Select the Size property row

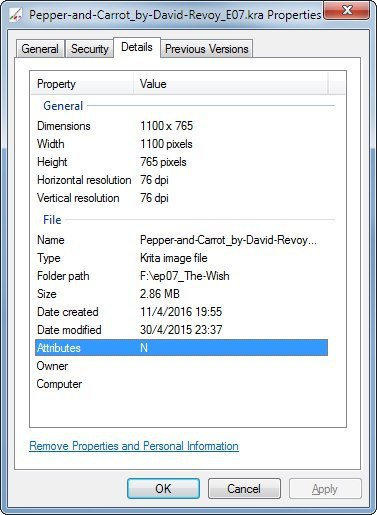181,294
